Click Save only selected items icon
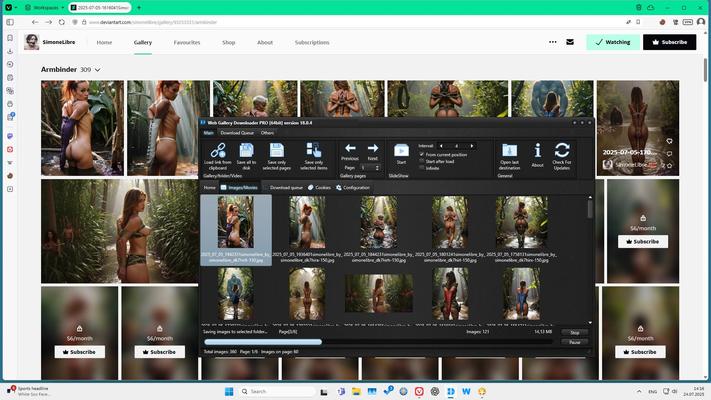The height and width of the screenshot is (400, 711). (x=313, y=156)
